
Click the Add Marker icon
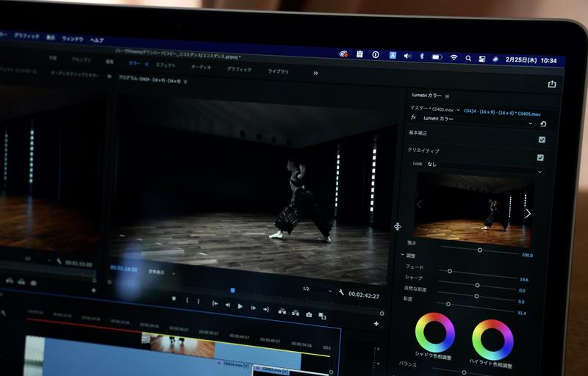coord(173,298)
